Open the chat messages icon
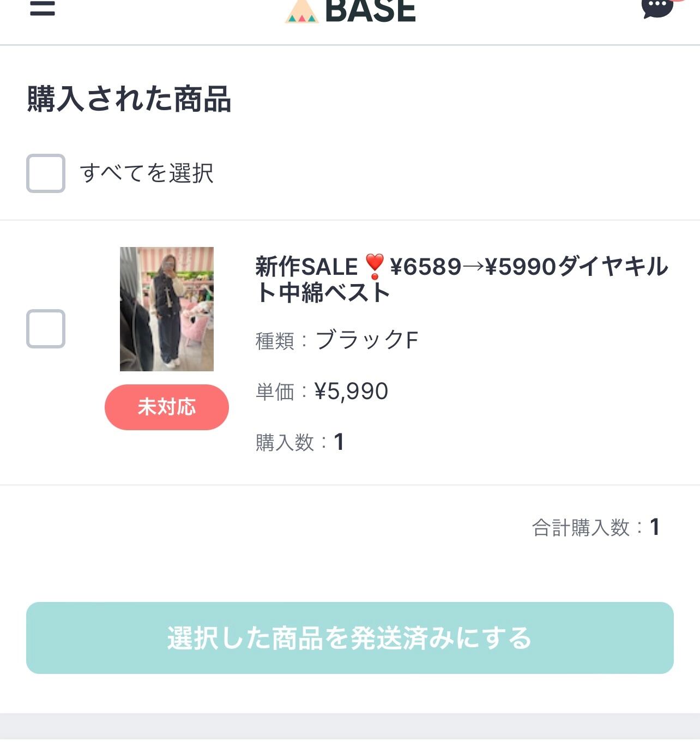700x753 pixels. (657, 8)
